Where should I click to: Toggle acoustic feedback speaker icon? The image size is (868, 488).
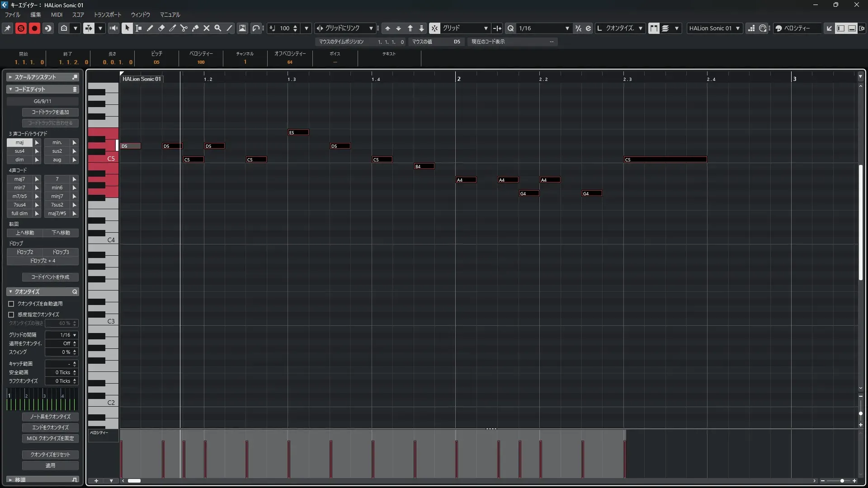tap(113, 28)
